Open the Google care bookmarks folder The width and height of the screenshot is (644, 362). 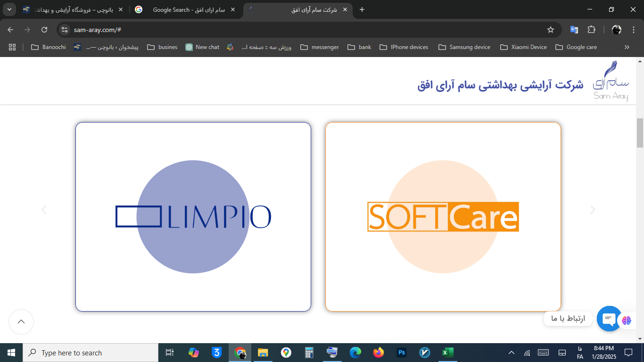coord(576,47)
